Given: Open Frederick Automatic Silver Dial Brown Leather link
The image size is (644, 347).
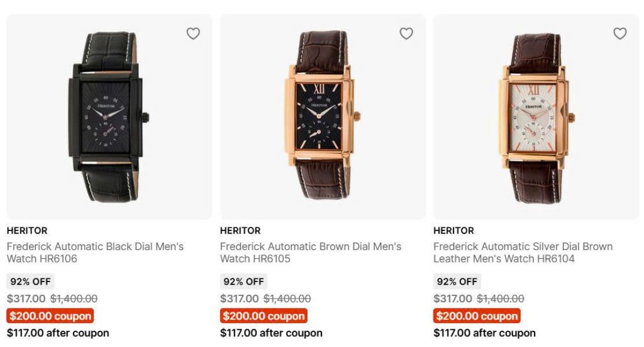Looking at the screenshot, I should pos(523,252).
